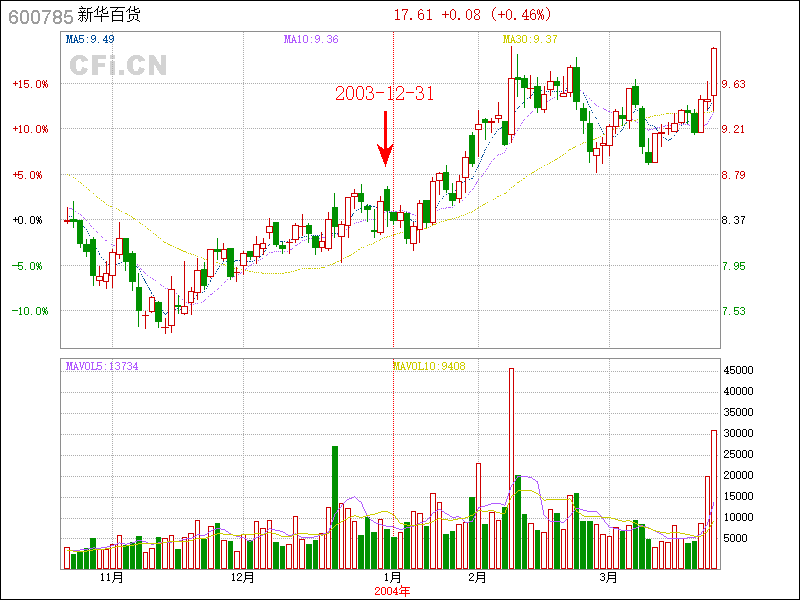This screenshot has height=600, width=800.
Task: Click the 12月 month label
Action: [x=243, y=578]
